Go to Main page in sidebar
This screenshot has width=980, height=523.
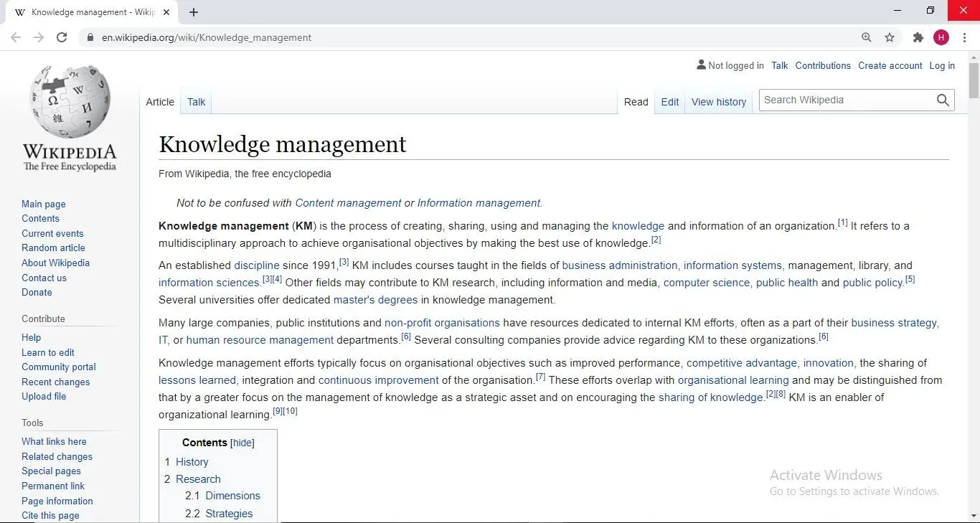(44, 204)
